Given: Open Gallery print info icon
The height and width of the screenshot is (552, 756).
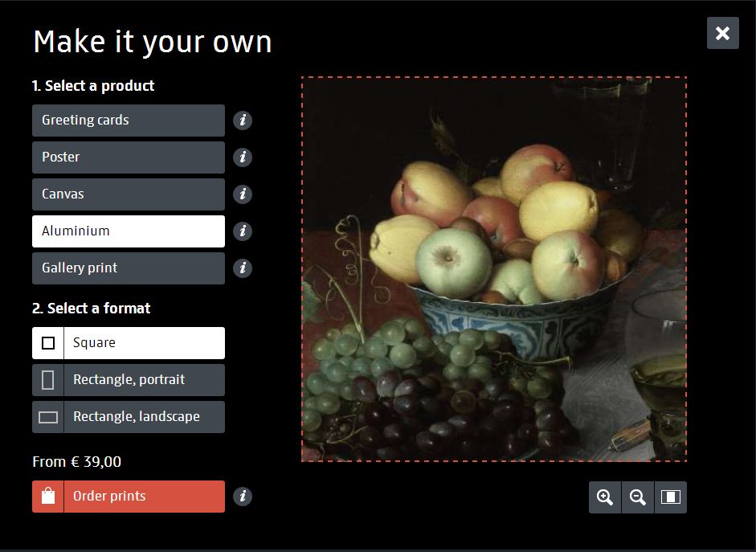Looking at the screenshot, I should coord(243,268).
